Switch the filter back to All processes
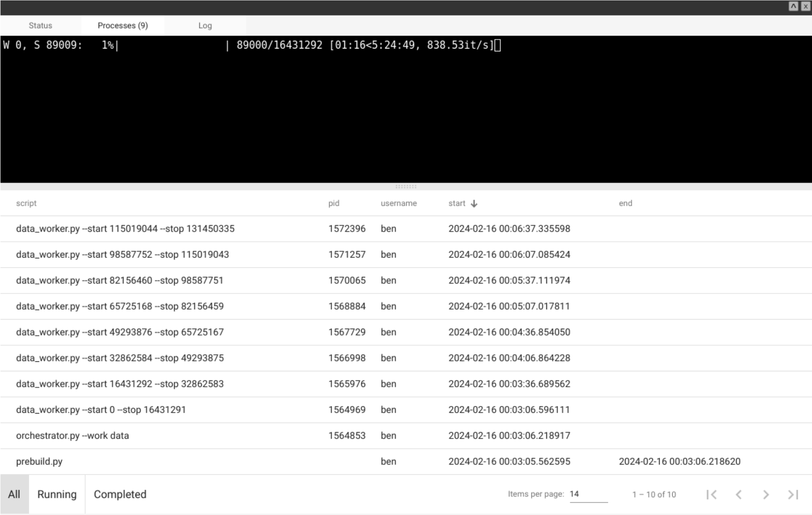This screenshot has height=515, width=812. [15, 494]
